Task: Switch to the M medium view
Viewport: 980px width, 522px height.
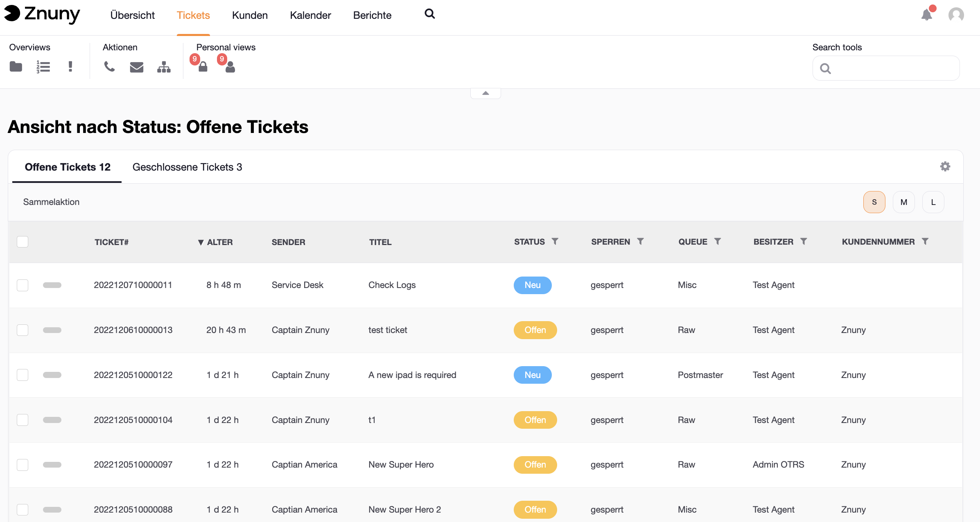Action: (903, 202)
